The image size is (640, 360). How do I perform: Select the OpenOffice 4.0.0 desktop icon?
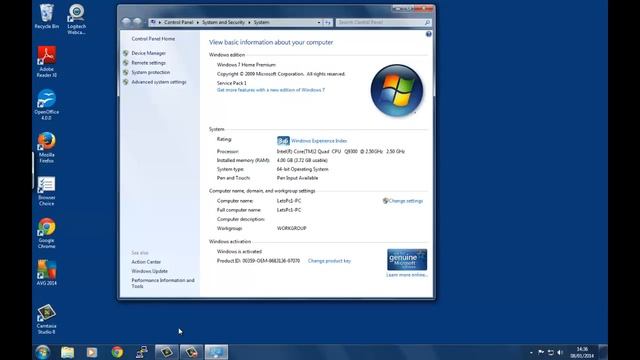point(47,104)
